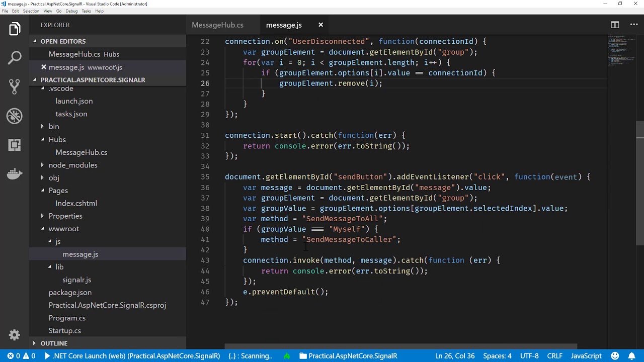Open the Selection menu
Screen dimensions: 644x362
31,11
